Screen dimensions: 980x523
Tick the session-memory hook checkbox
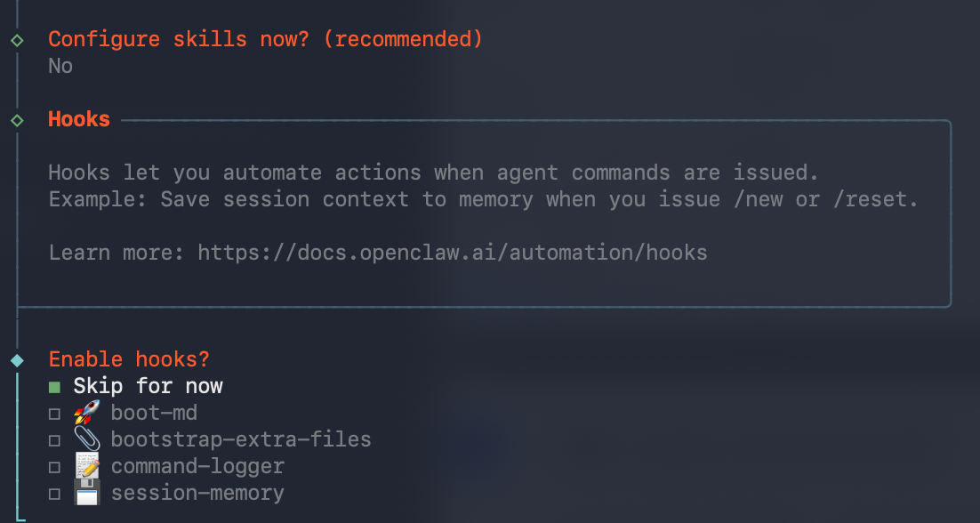click(x=55, y=494)
